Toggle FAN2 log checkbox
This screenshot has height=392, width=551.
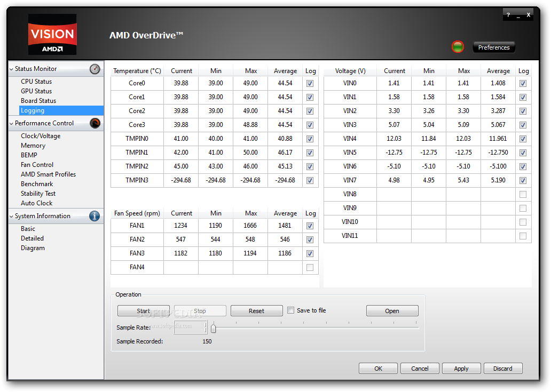310,239
